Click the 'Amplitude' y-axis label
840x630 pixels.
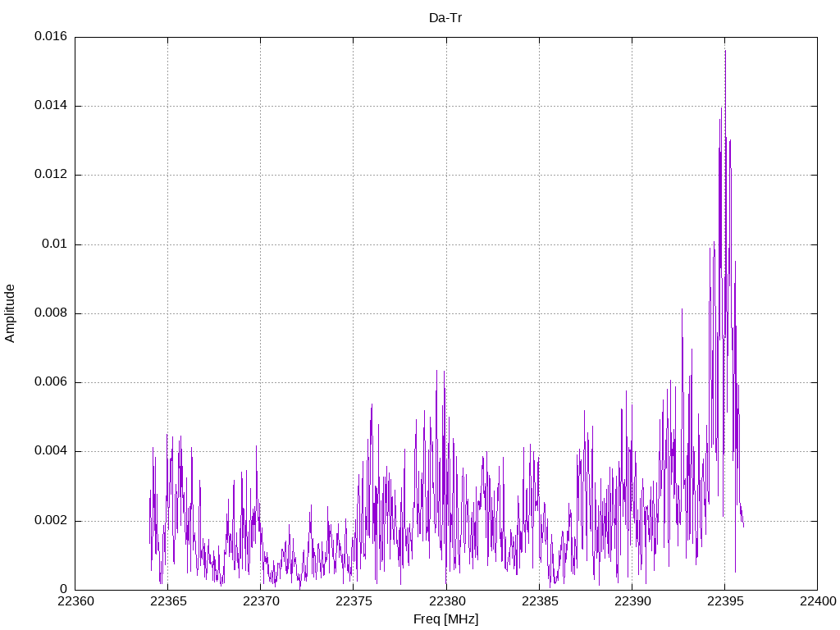10,313
